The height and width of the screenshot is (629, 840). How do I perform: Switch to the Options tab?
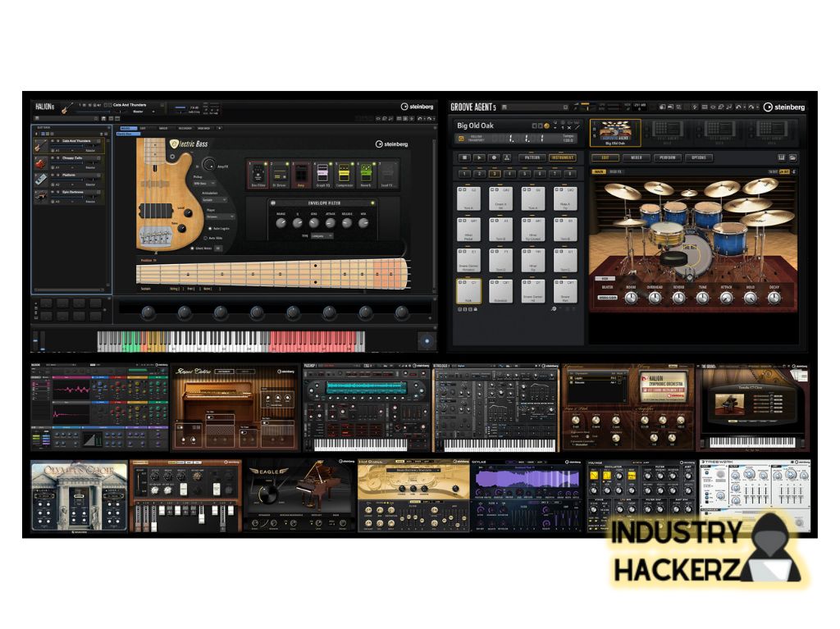[x=699, y=157]
